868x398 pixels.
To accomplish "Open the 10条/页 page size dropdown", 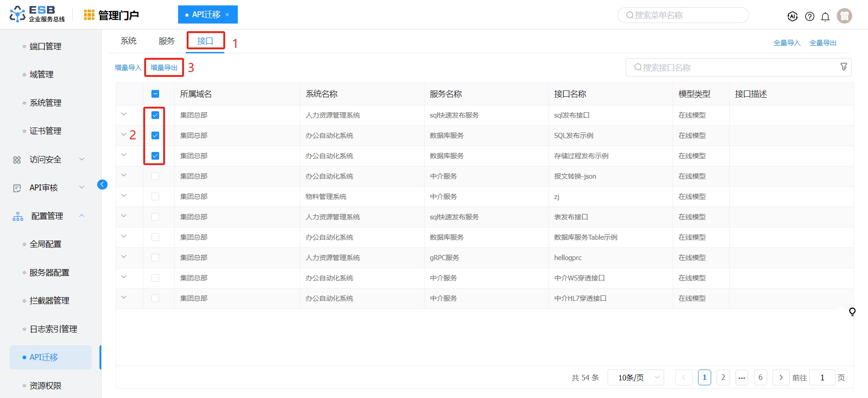I will 635,377.
